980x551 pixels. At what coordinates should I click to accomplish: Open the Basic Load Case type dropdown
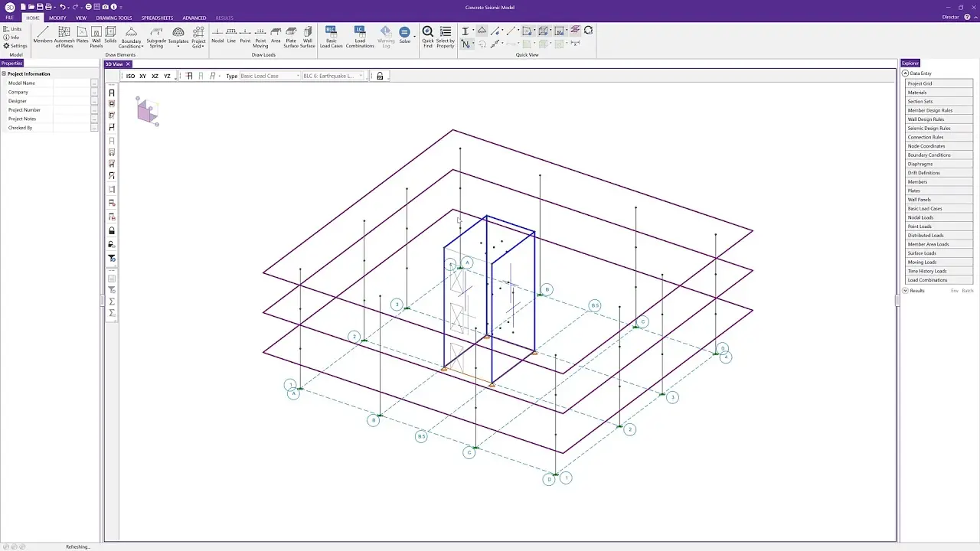coord(269,76)
